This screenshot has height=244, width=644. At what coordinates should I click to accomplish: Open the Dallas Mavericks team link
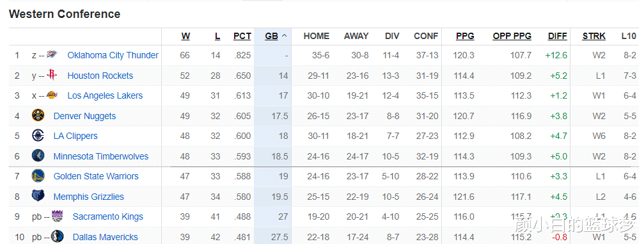pos(105,237)
